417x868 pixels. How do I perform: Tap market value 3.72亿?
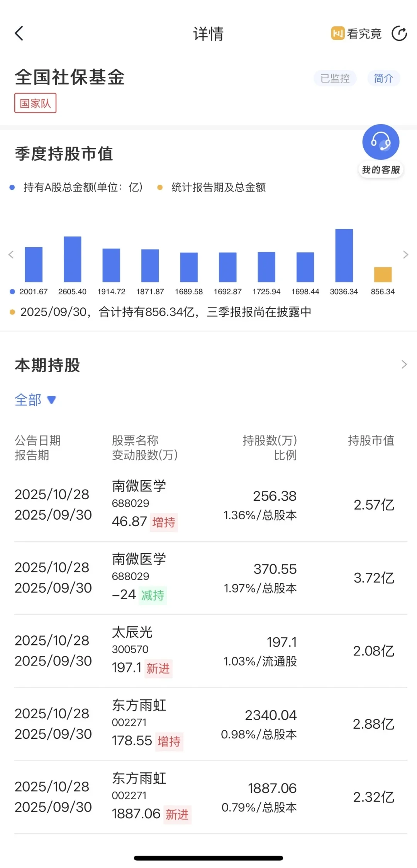(x=374, y=578)
